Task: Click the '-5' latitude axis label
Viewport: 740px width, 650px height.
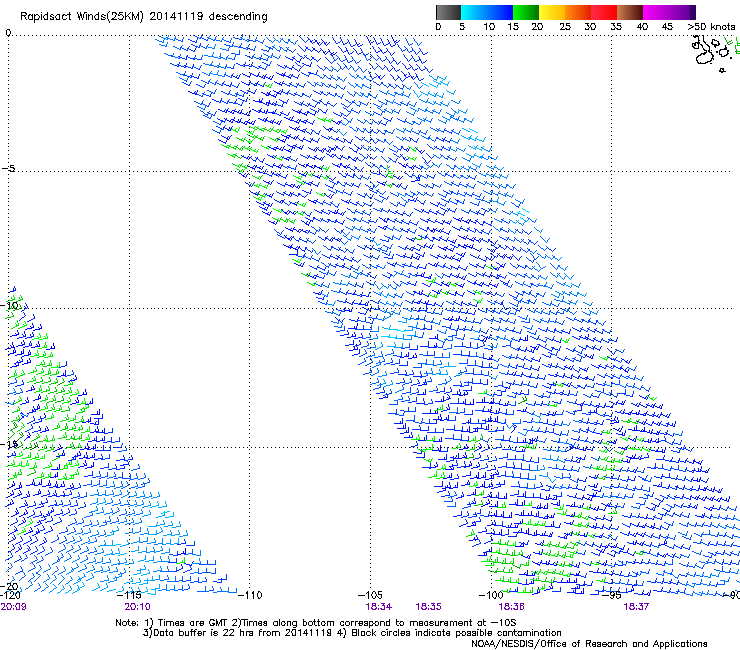Action: (x=9, y=168)
